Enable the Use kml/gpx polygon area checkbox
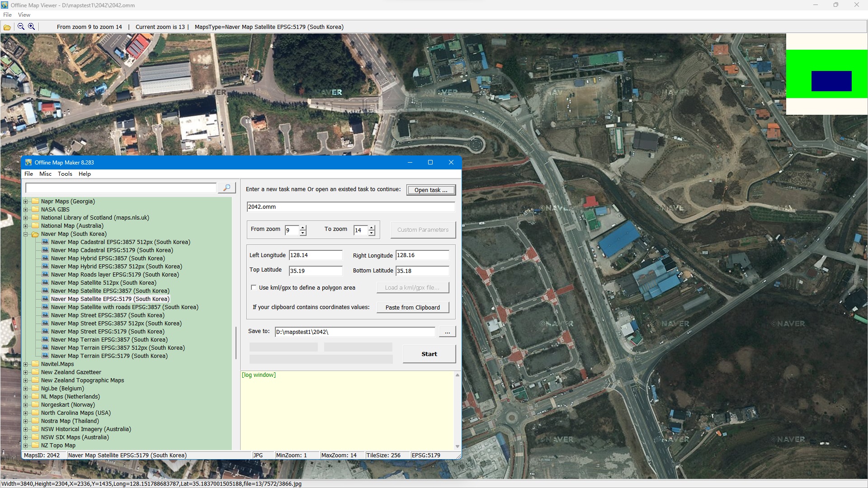This screenshot has width=868, height=488. (254, 287)
